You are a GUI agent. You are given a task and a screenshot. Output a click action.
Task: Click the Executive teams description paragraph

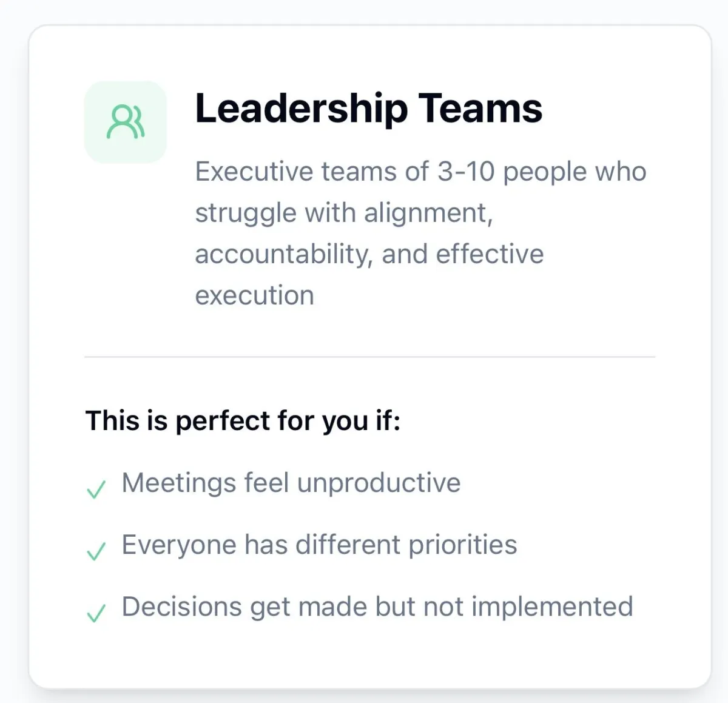pyautogui.click(x=420, y=234)
